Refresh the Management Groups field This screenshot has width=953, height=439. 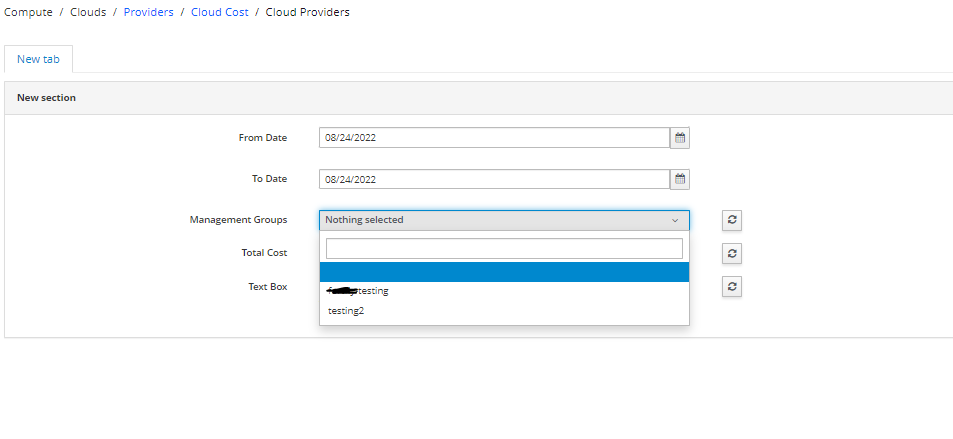pos(732,220)
